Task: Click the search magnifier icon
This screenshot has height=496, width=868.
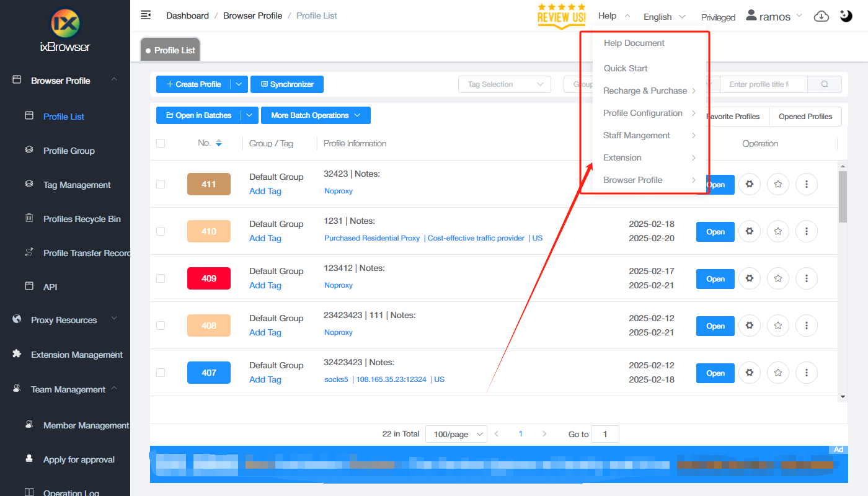Action: pos(824,84)
